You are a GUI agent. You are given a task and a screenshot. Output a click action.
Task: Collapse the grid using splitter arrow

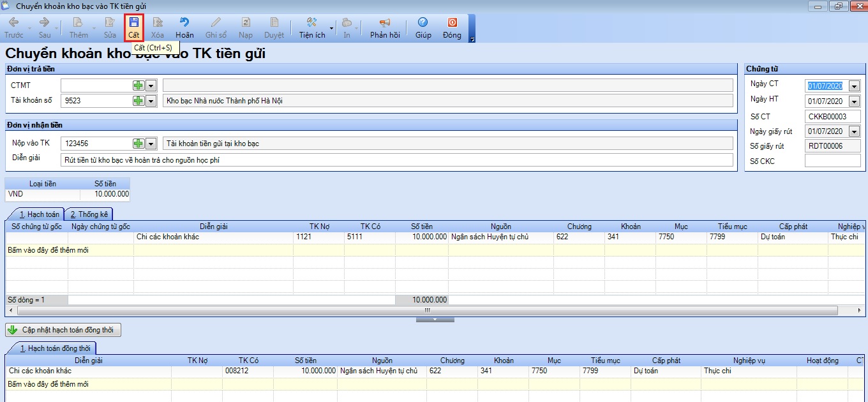[x=435, y=319]
